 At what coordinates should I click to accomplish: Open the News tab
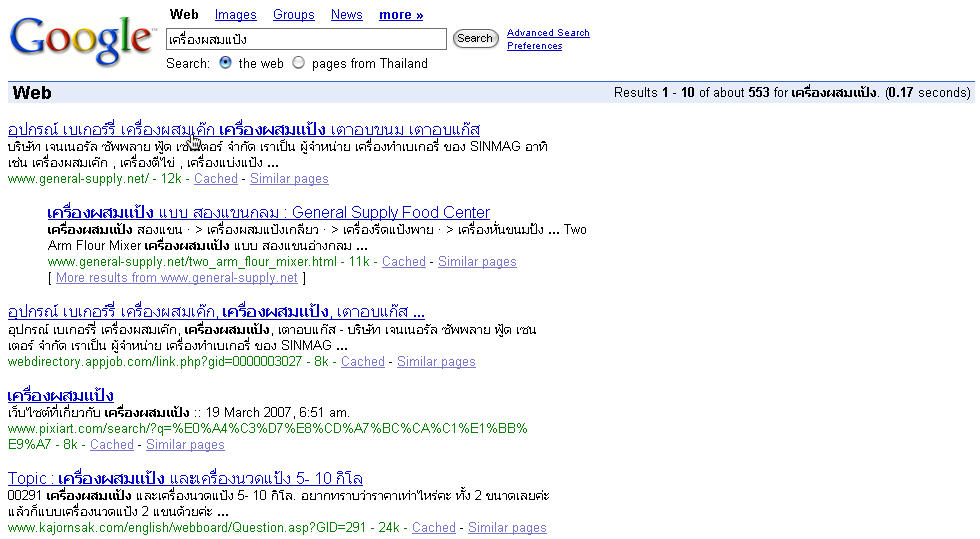[x=346, y=14]
